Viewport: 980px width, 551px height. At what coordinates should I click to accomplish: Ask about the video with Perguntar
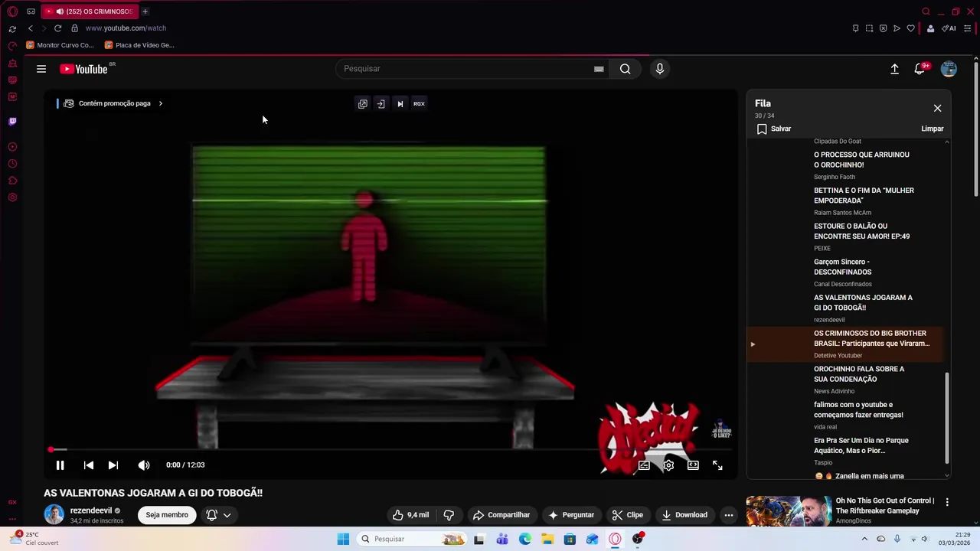coord(571,515)
